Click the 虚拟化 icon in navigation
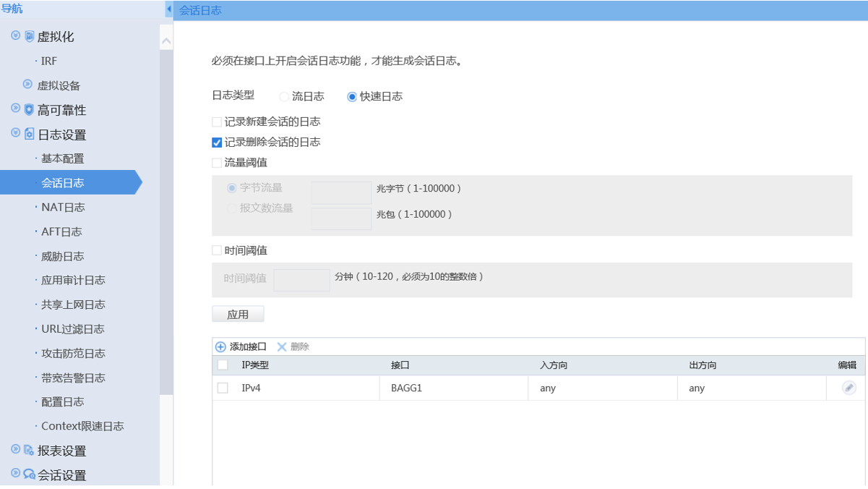868x489 pixels. [x=29, y=36]
